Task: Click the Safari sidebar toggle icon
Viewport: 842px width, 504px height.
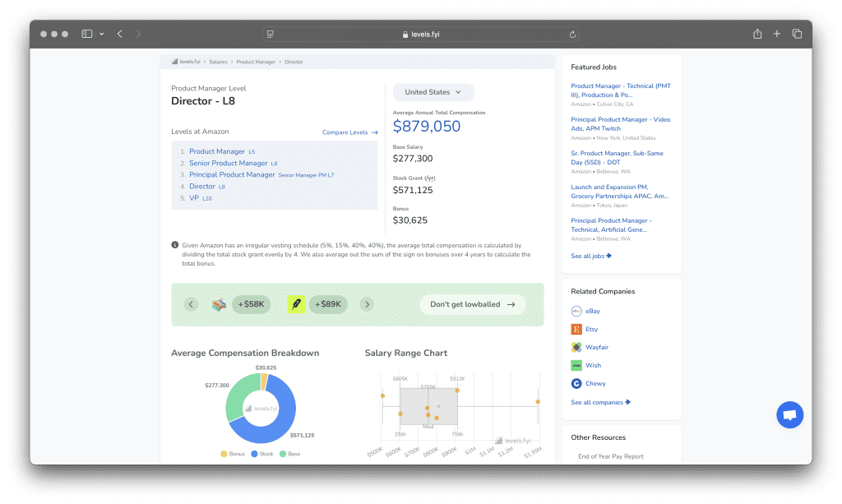Action: (87, 34)
